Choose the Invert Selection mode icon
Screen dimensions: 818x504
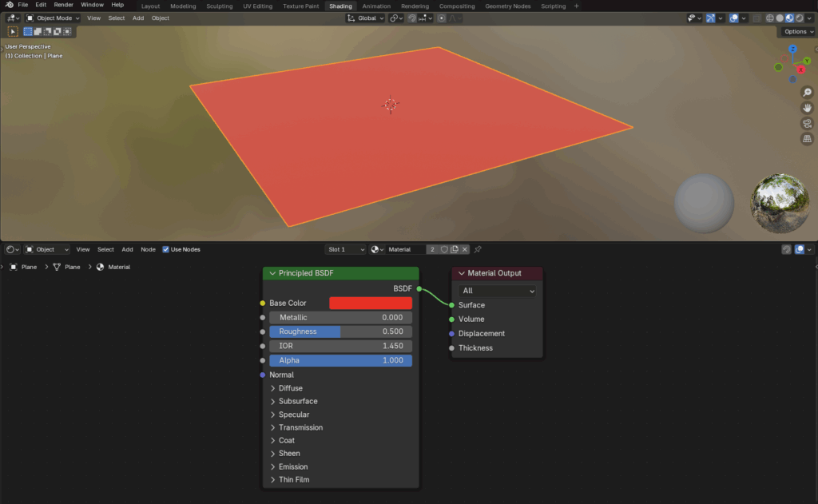[58, 32]
